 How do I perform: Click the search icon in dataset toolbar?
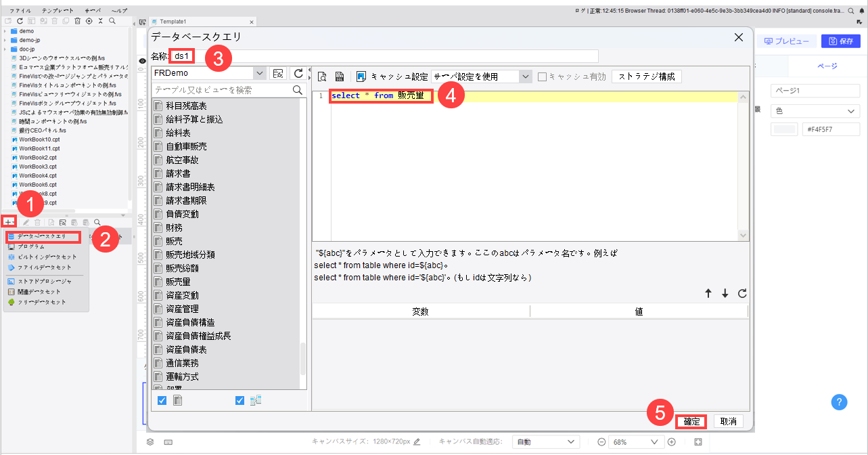click(x=97, y=222)
